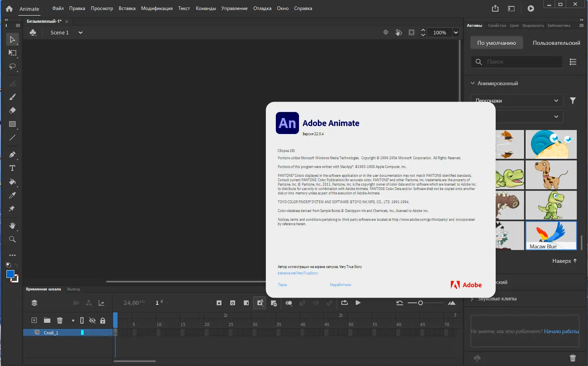Toggle onion skin mode in the timeline

coord(289,303)
